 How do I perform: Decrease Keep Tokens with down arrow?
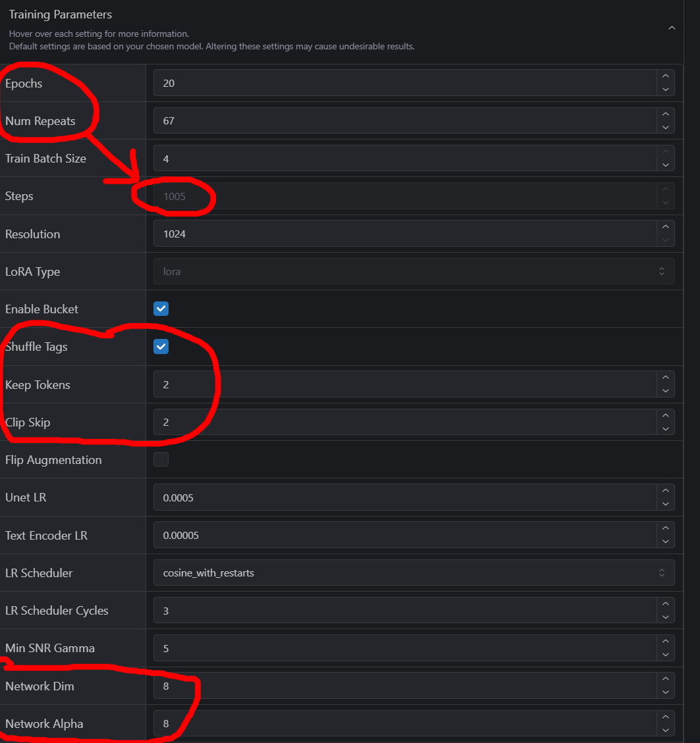point(665,391)
